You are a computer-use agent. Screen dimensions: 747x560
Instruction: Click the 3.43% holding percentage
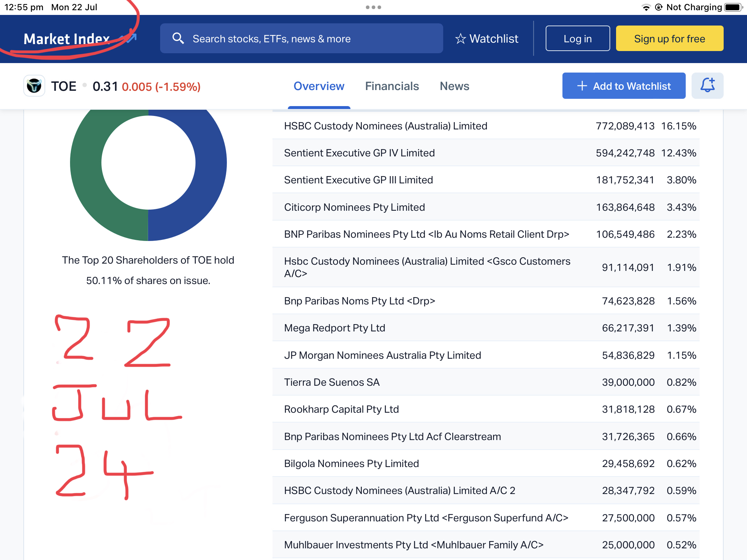click(681, 207)
